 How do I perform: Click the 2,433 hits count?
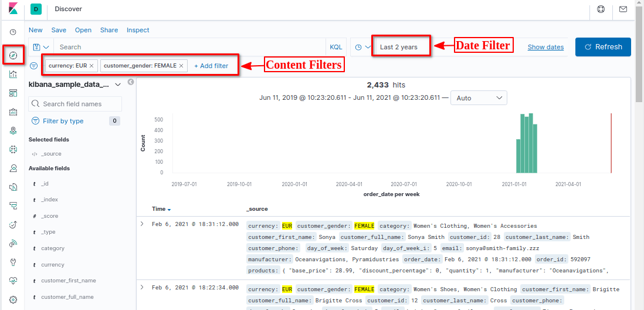pyautogui.click(x=386, y=85)
